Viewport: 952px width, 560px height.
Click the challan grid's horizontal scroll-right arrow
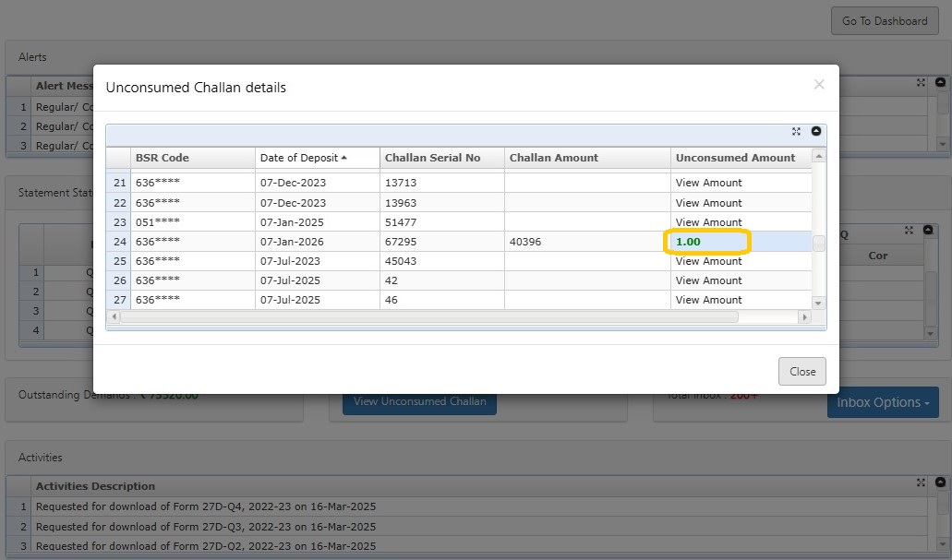click(803, 316)
